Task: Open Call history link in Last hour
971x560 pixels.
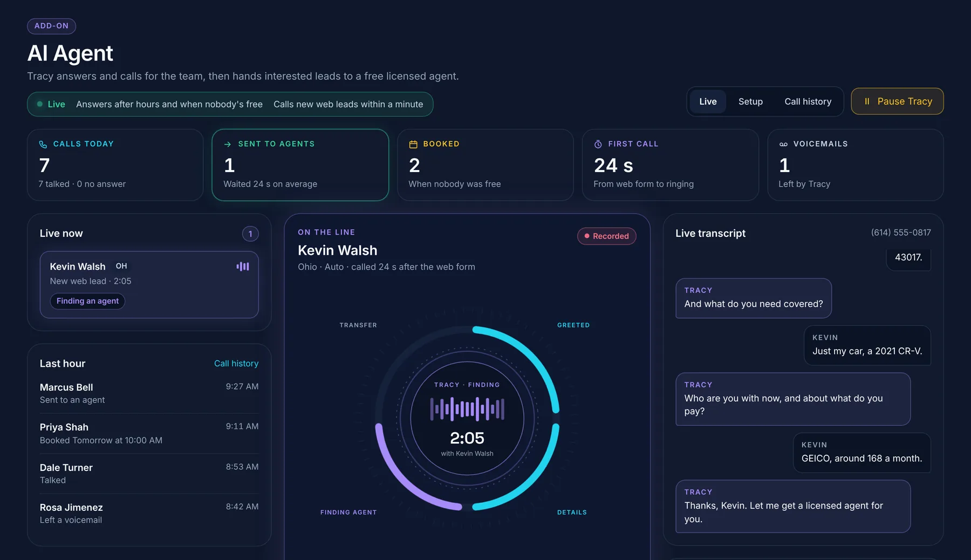Action: point(236,364)
